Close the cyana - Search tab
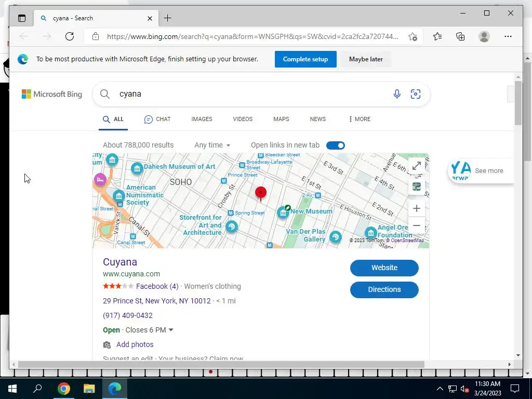This screenshot has width=532, height=399. coord(150,18)
